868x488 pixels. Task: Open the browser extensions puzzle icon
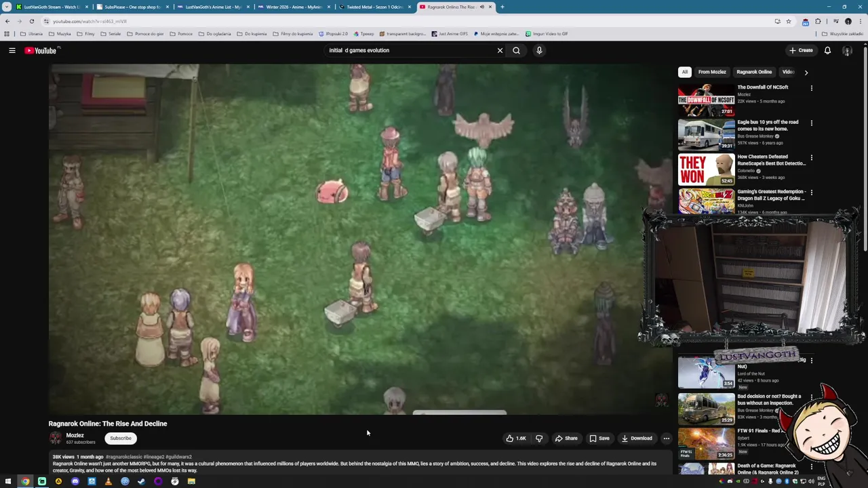point(818,21)
